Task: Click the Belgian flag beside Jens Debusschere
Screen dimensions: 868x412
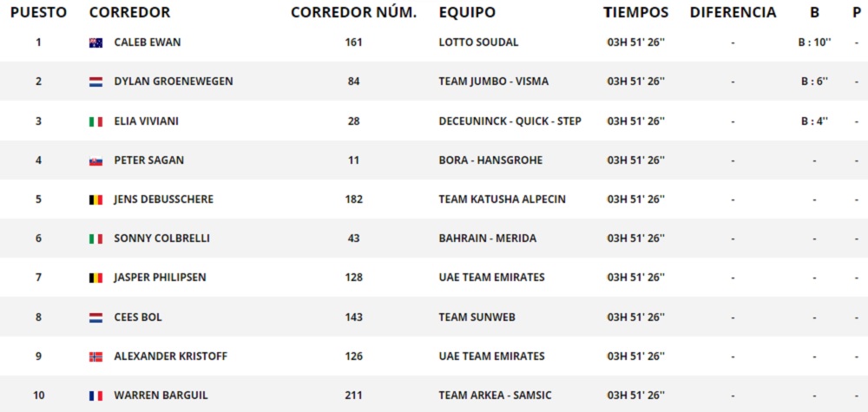Action: click(95, 199)
